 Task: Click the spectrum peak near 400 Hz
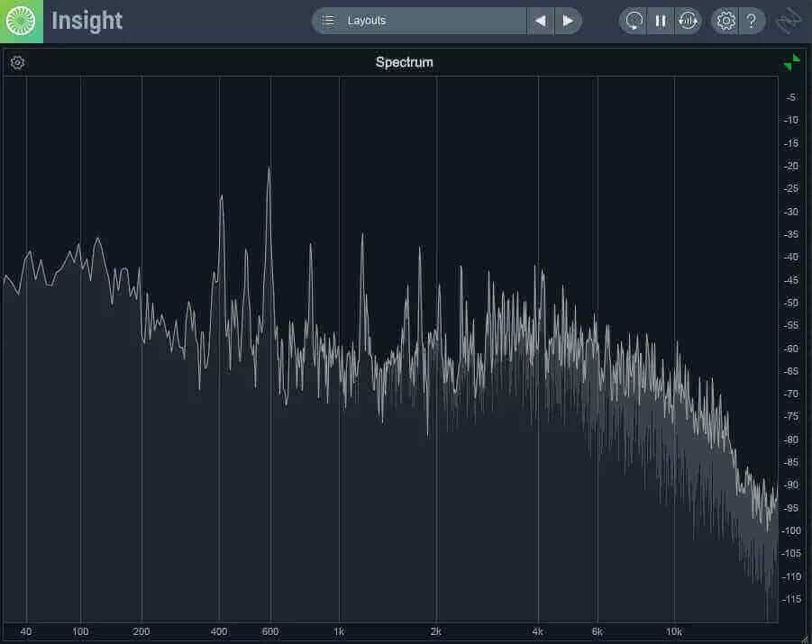222,196
